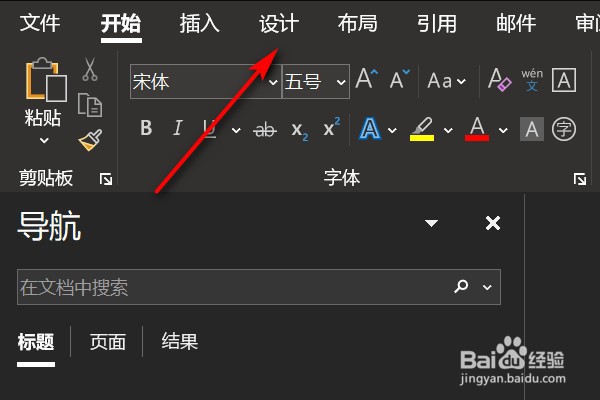Click the Copy icon in clipboard group
600x400 pixels.
(90, 104)
